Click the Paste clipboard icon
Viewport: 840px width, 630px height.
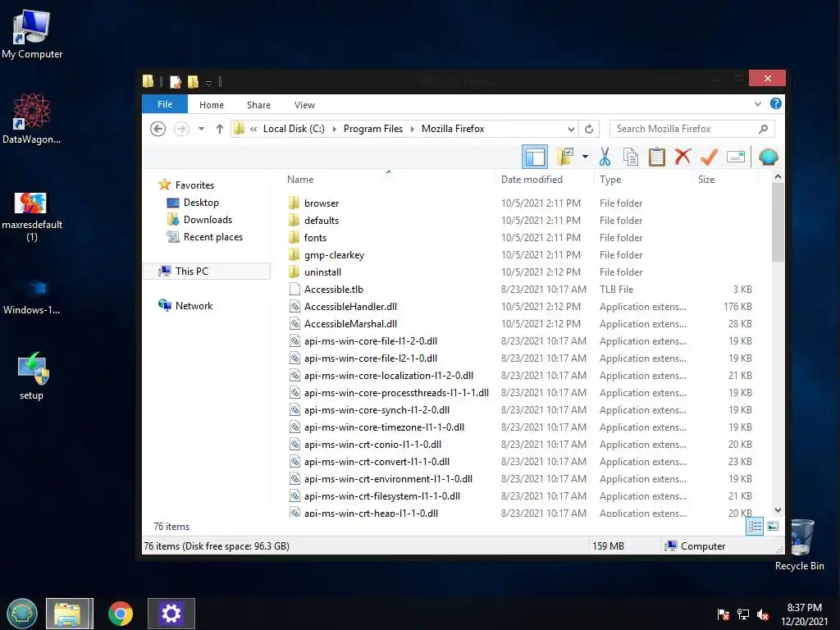(657, 157)
